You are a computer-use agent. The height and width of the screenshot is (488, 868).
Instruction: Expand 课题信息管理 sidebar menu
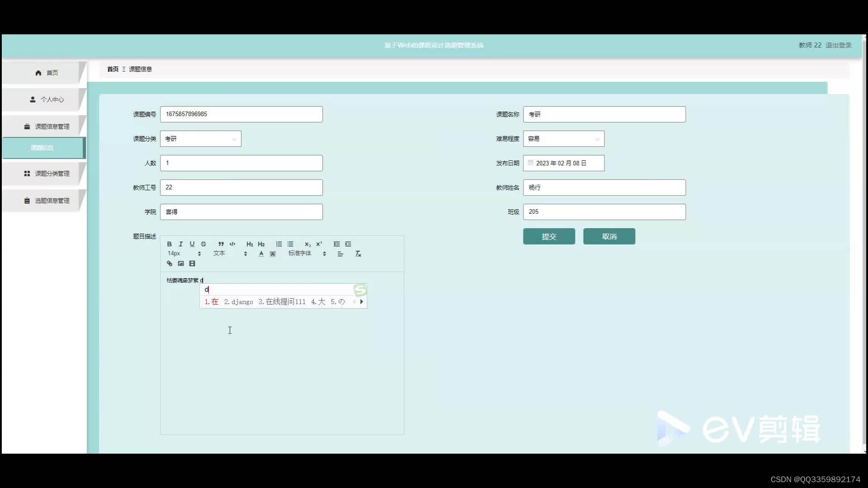click(x=43, y=127)
